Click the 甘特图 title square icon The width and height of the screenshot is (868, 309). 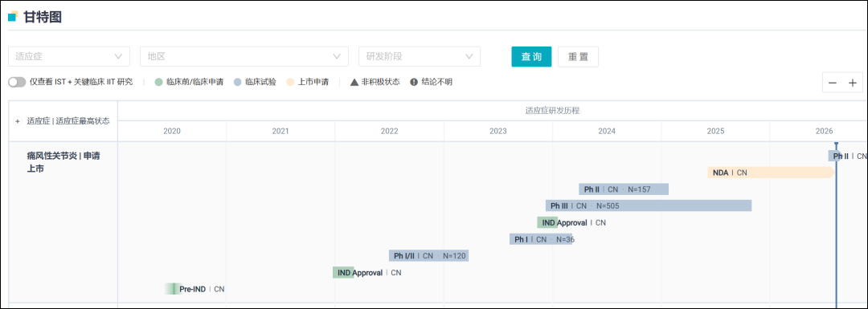pyautogui.click(x=13, y=17)
